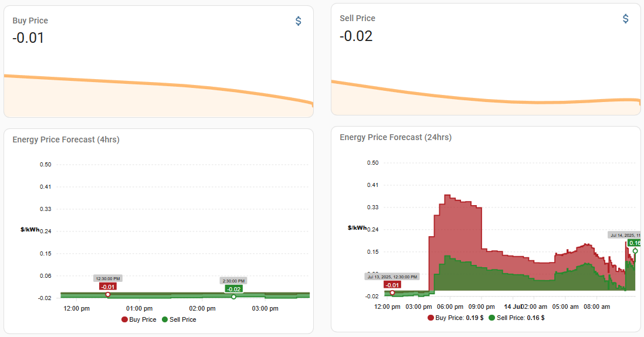Image resolution: width=644 pixels, height=337 pixels.
Task: Click green Sell Price legend dot in 4hrs chart
Action: click(x=165, y=319)
